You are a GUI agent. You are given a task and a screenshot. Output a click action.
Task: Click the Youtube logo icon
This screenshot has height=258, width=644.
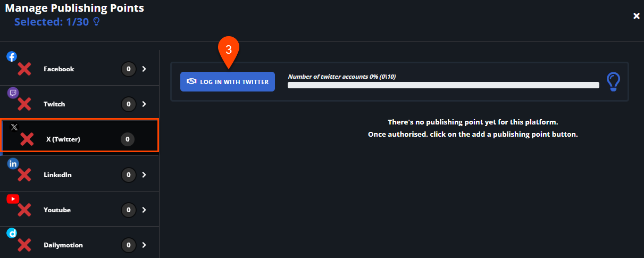[x=13, y=198]
